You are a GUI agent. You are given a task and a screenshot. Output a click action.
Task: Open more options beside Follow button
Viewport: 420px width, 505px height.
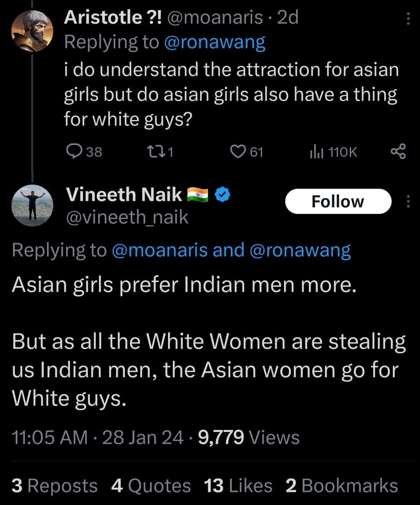408,201
